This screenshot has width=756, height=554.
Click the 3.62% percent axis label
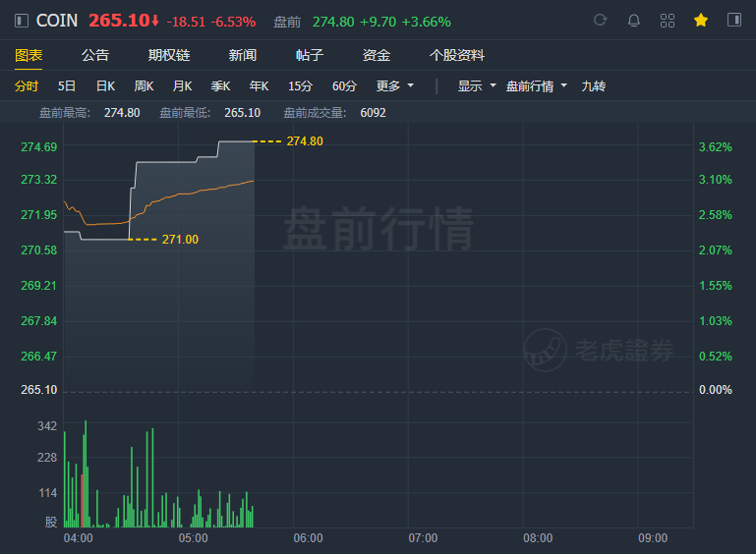pyautogui.click(x=716, y=147)
